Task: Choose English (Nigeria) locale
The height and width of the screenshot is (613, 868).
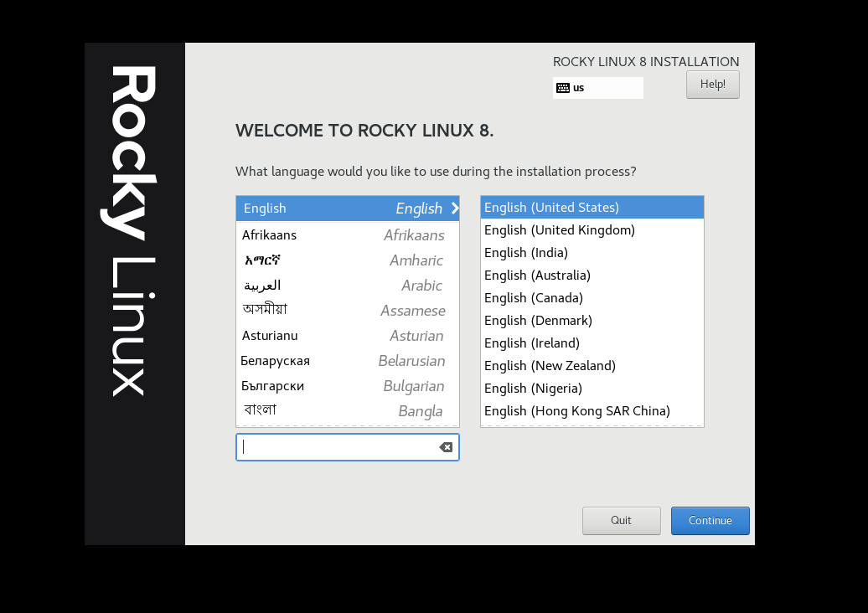Action: tap(592, 389)
